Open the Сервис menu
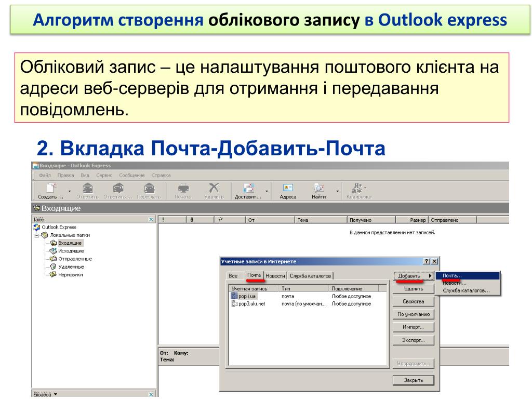 pos(104,176)
